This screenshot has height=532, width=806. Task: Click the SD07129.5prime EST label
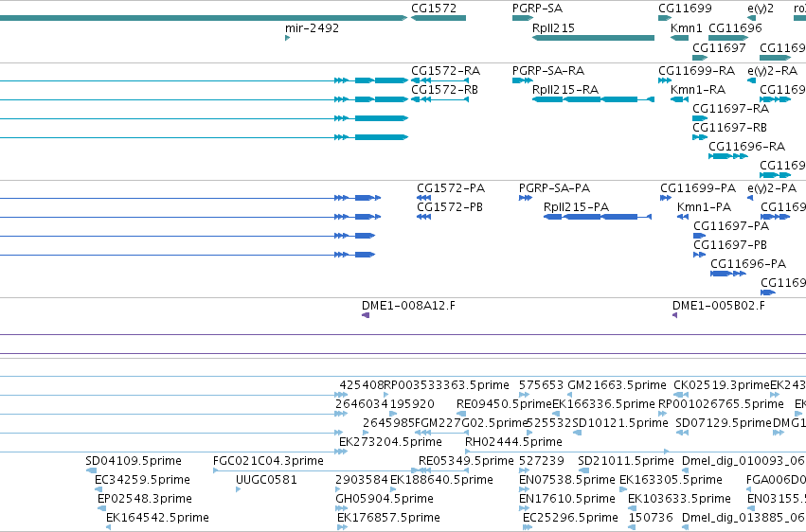click(x=724, y=423)
